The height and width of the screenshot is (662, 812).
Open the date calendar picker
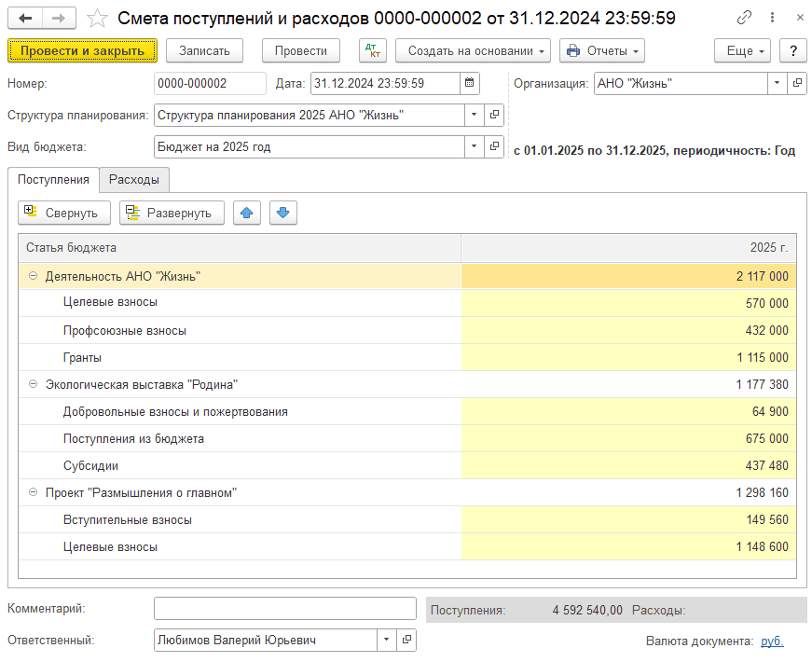coord(470,83)
